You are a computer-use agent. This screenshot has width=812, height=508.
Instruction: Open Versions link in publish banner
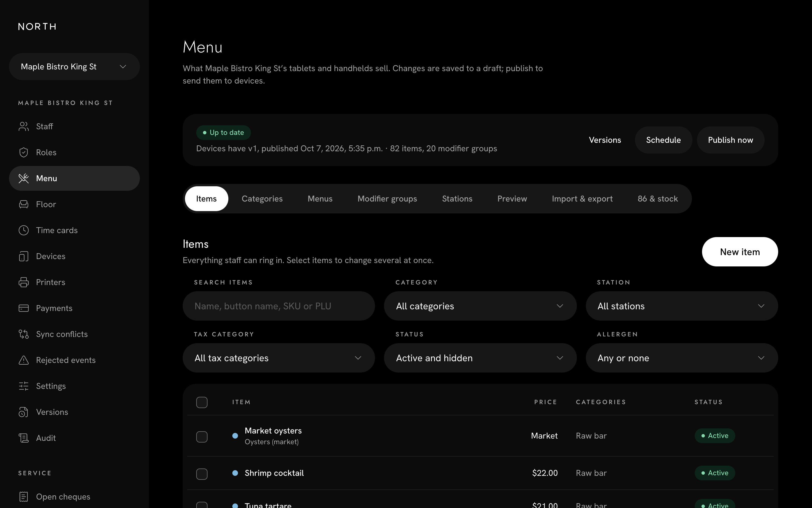605,140
